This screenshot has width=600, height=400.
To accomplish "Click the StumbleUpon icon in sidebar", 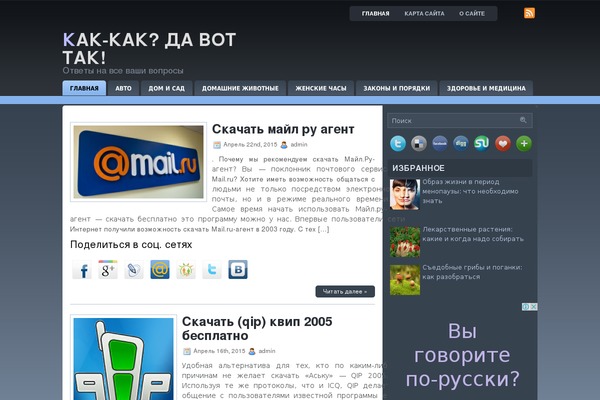I will [x=482, y=144].
